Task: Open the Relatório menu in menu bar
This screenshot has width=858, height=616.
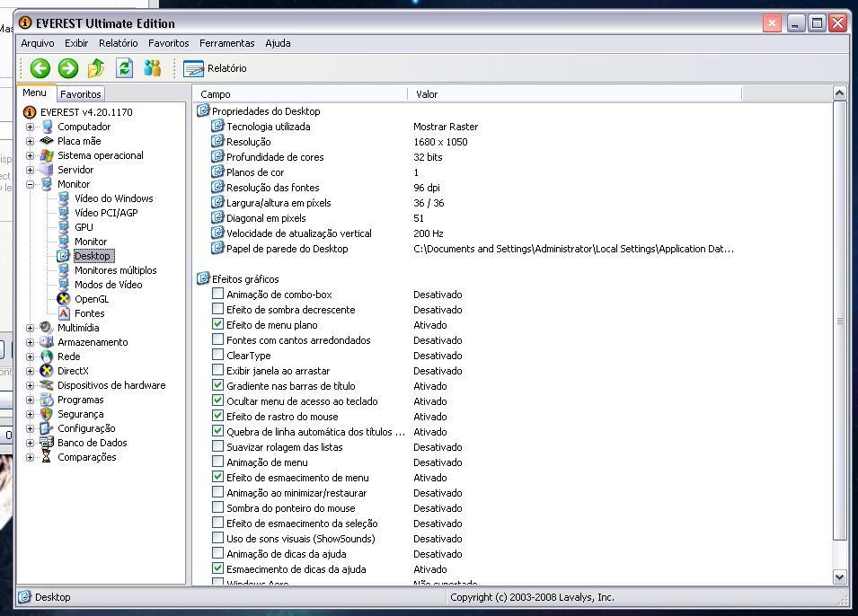Action: [x=119, y=43]
